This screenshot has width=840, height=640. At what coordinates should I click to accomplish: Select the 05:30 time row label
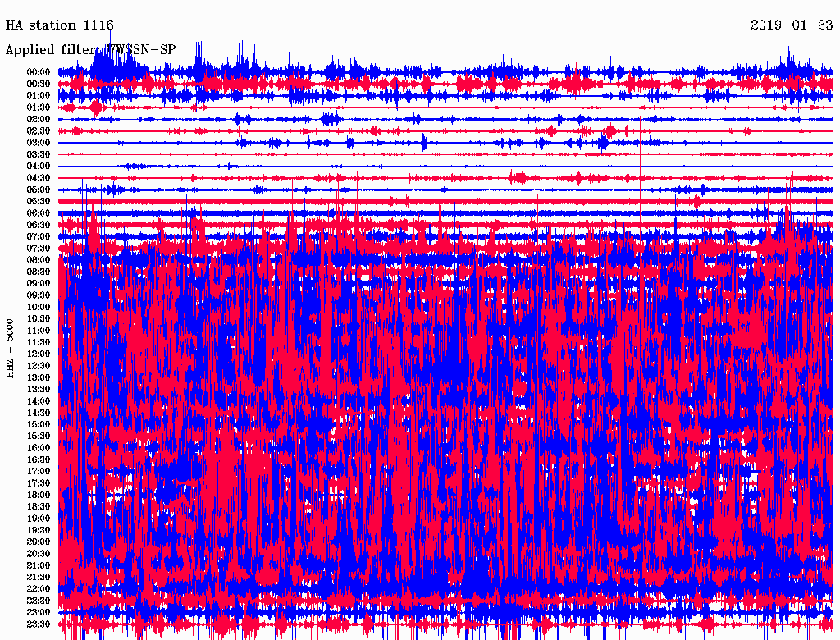click(x=39, y=202)
